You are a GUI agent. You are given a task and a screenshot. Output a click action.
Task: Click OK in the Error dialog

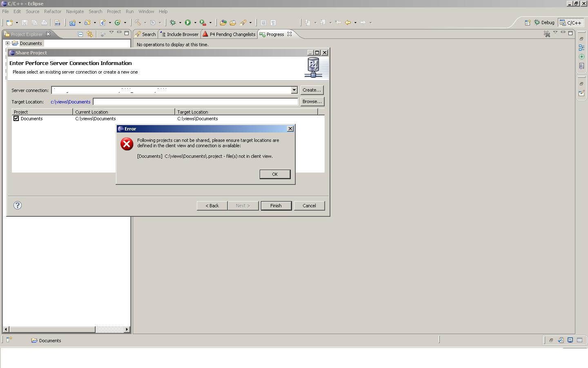pos(275,174)
